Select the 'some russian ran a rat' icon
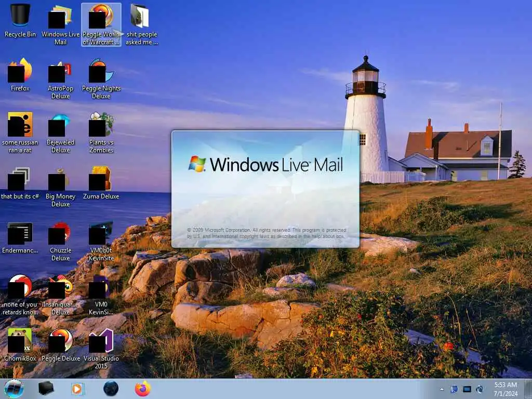532x399 pixels. (x=20, y=132)
